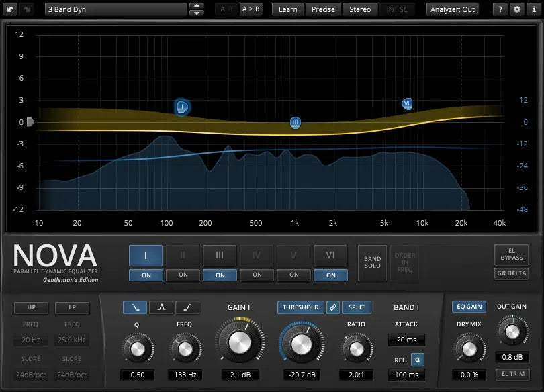Open the Analyzer: Out dropdown

tap(453, 9)
